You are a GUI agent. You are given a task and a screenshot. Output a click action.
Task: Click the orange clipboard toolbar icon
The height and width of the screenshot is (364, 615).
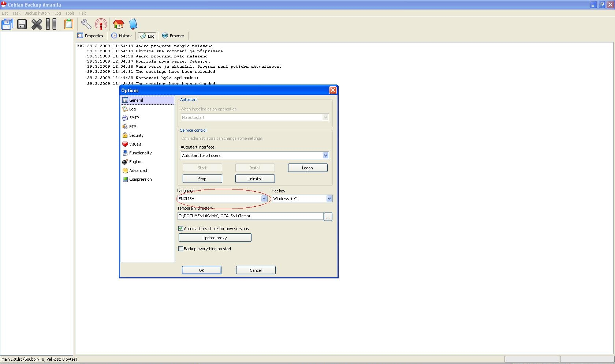[x=69, y=24]
